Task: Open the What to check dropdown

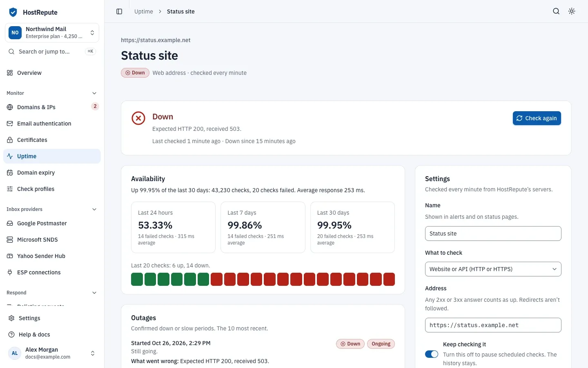Action: tap(493, 269)
